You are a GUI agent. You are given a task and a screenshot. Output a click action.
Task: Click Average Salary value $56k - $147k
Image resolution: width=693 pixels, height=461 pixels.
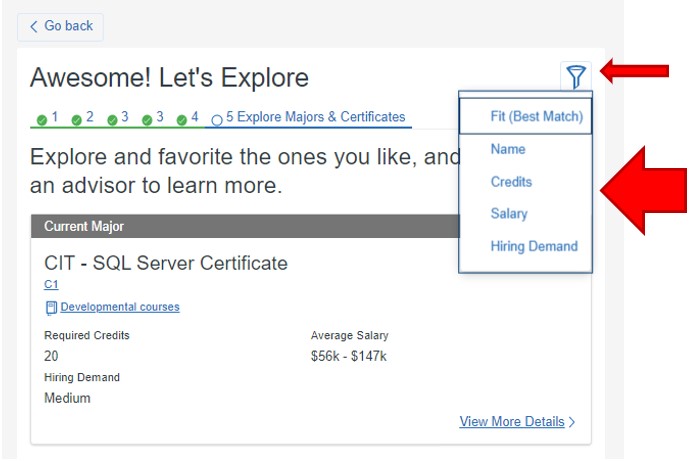(349, 356)
